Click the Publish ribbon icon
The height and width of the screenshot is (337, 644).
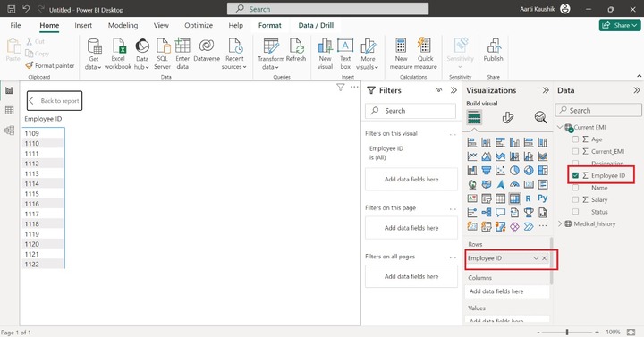pyautogui.click(x=493, y=50)
